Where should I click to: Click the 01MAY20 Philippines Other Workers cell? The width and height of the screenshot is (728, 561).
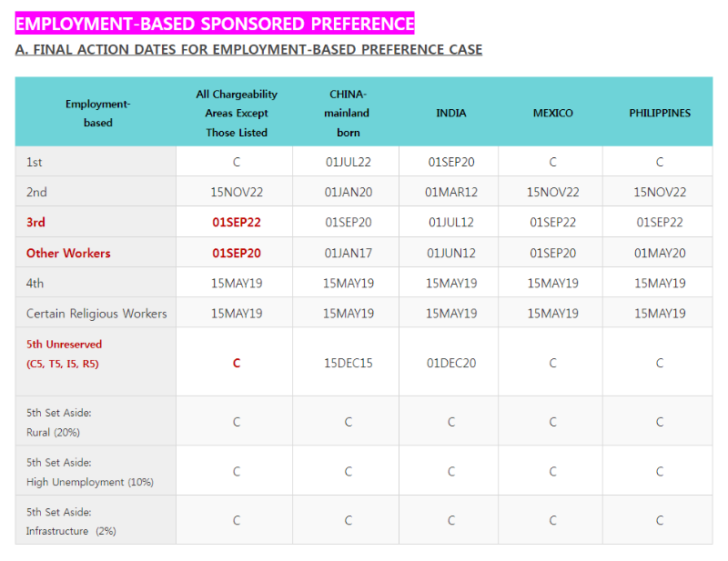[660, 253]
